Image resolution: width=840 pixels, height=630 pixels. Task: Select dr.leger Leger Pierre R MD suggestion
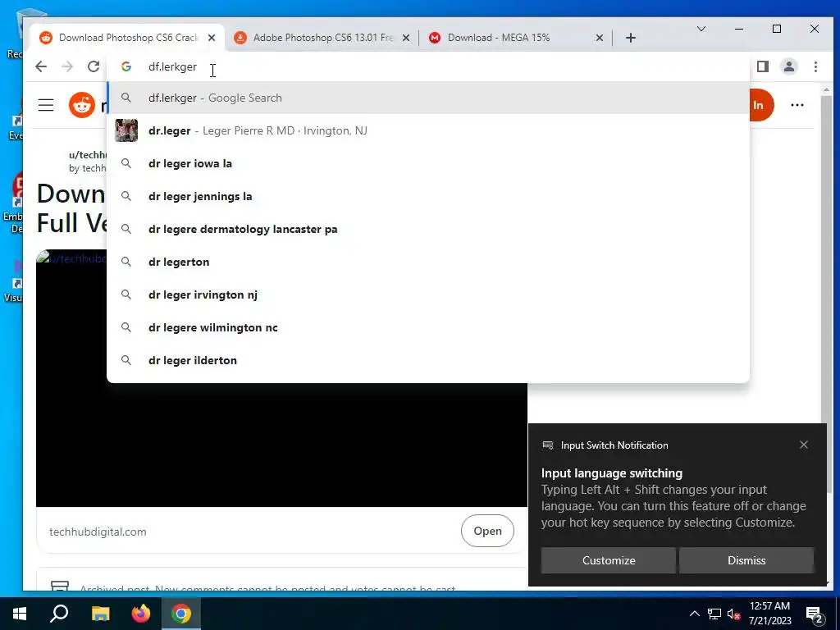click(x=428, y=130)
